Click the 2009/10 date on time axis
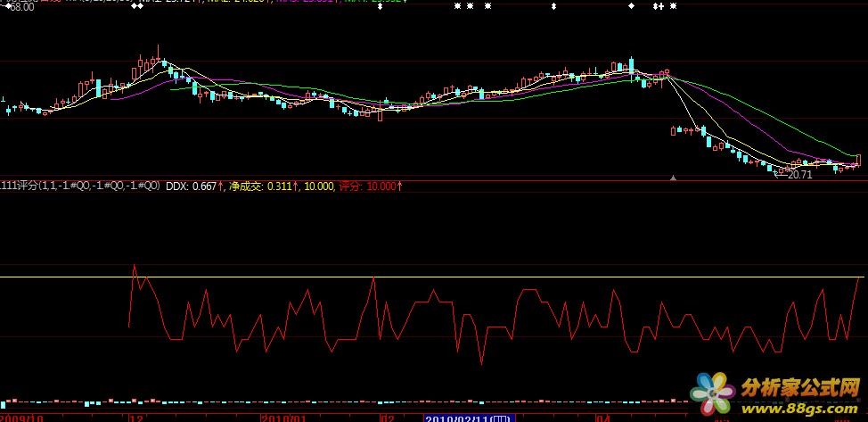 click(x=22, y=417)
